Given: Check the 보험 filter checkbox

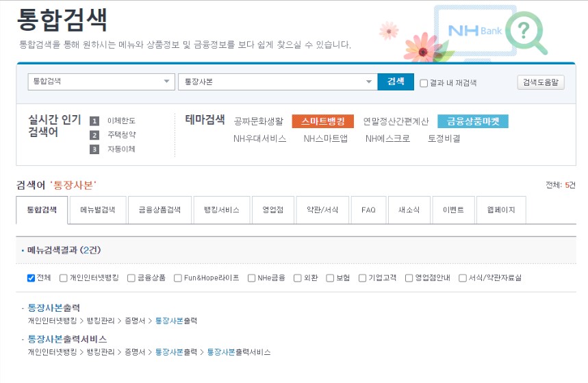Looking at the screenshot, I should 330,278.
